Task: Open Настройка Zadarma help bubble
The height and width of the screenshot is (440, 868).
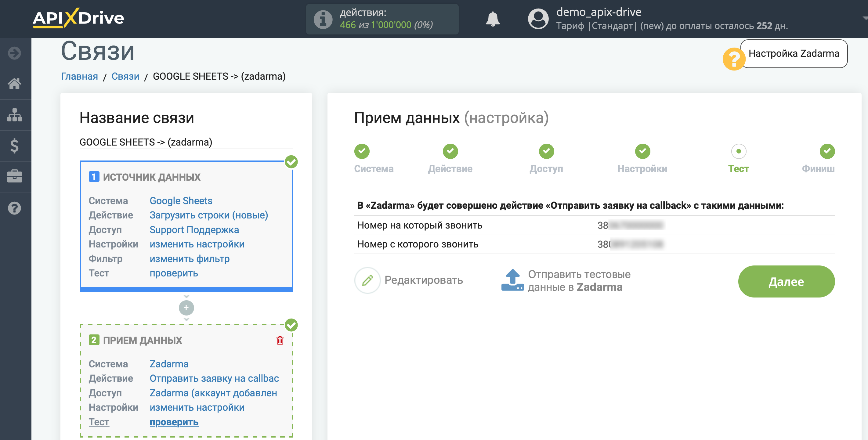Action: click(x=794, y=54)
